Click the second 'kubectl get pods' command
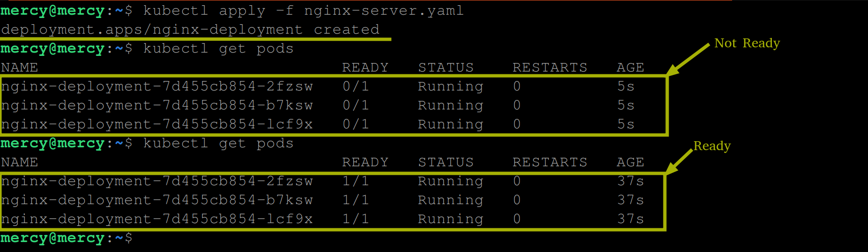 click(x=218, y=143)
